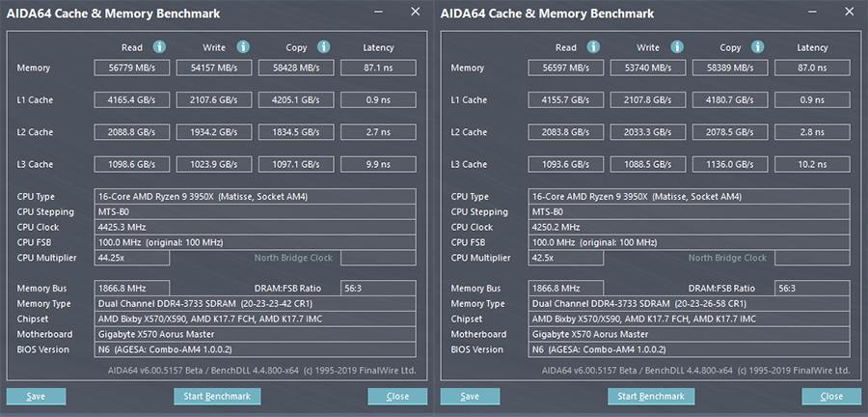Select L1 Cache Read 4165.4 GB/s
The image size is (868, 417).
[x=132, y=100]
